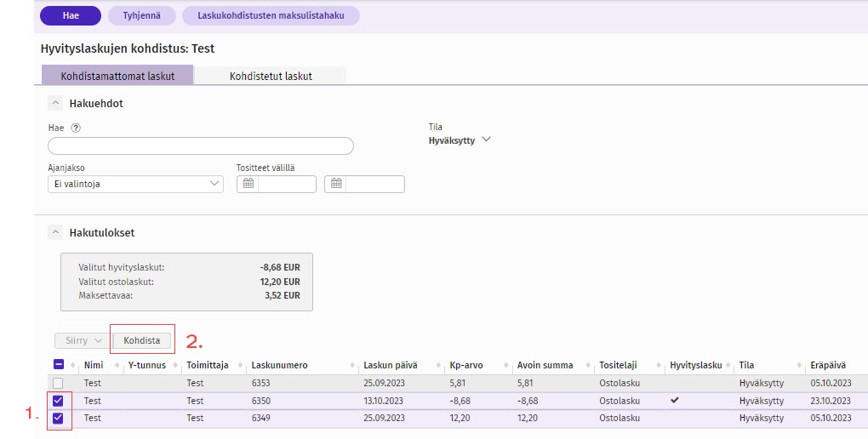The height and width of the screenshot is (439, 868).
Task: Focus the Hae search input field
Action: coord(200,146)
